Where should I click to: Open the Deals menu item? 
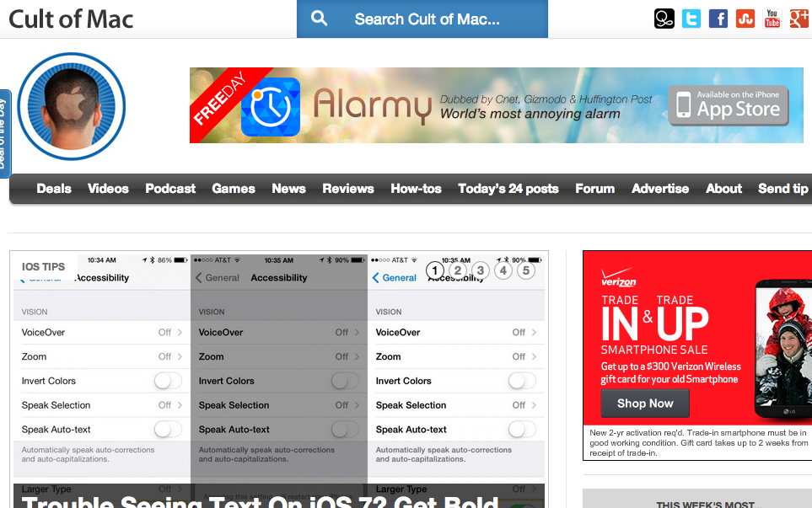point(54,189)
